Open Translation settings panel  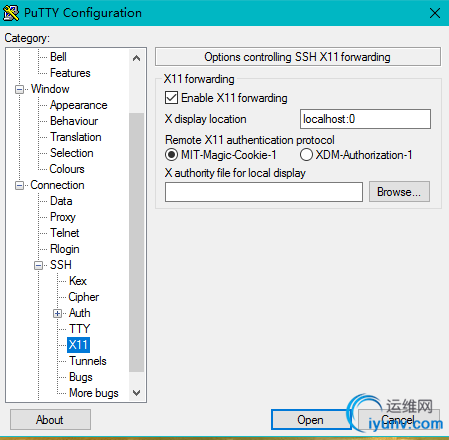(x=76, y=137)
